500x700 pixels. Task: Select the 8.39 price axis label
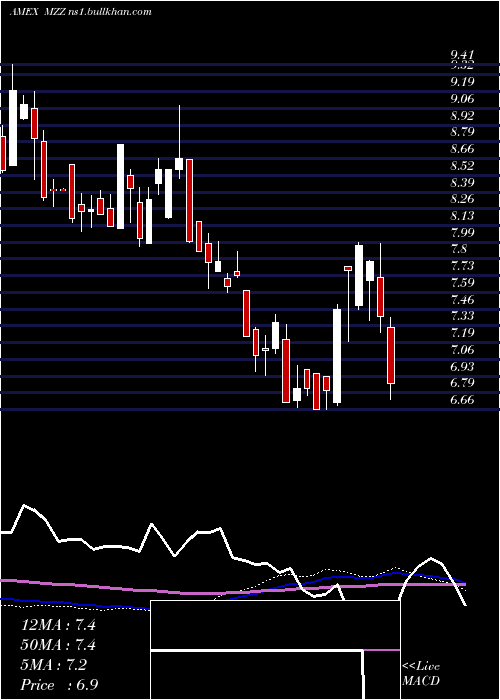click(462, 183)
